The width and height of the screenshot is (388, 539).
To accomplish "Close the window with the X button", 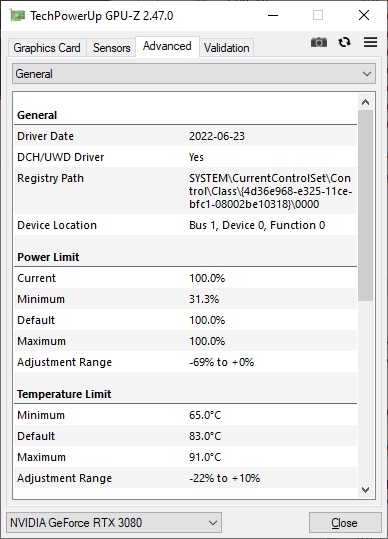I will [364, 15].
